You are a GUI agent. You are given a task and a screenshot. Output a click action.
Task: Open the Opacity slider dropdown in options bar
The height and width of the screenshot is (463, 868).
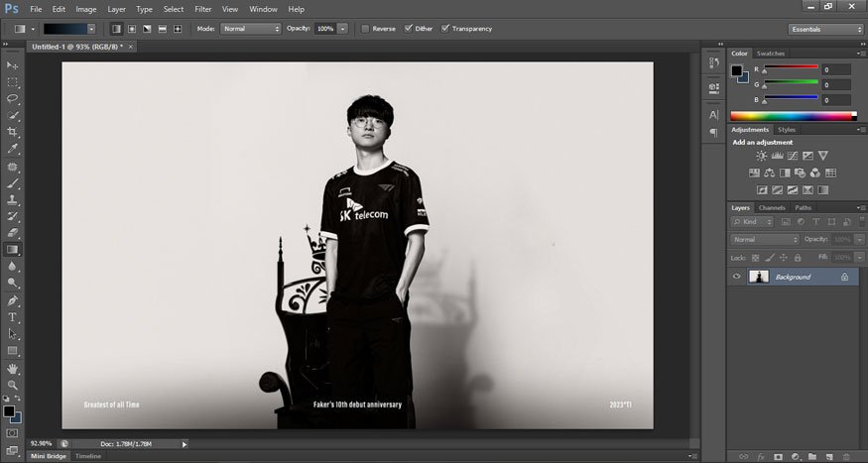tap(342, 29)
